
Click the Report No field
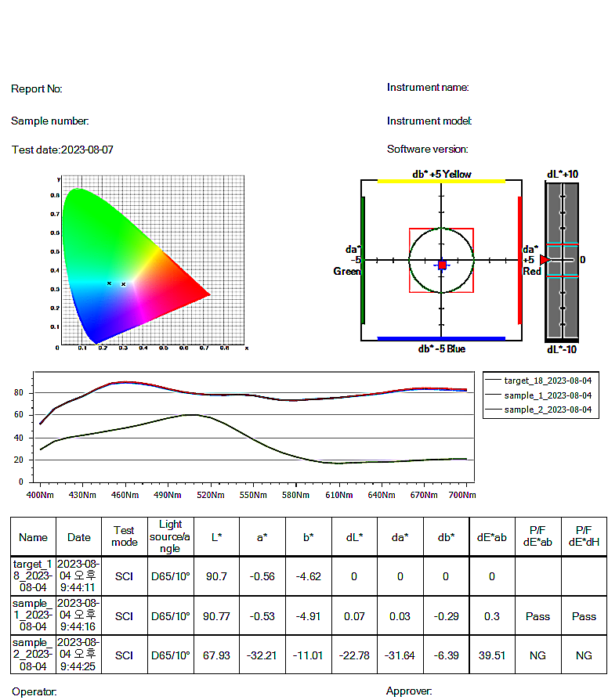coord(37,89)
